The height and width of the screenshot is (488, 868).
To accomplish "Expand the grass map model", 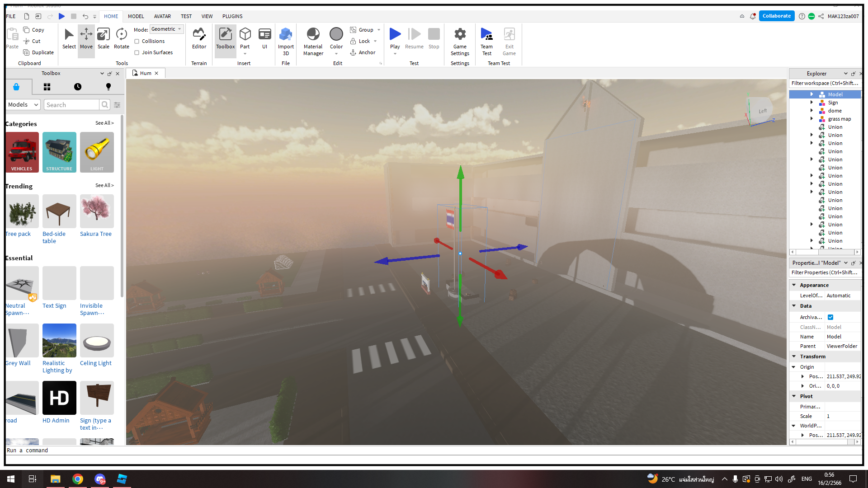I will pos(811,119).
